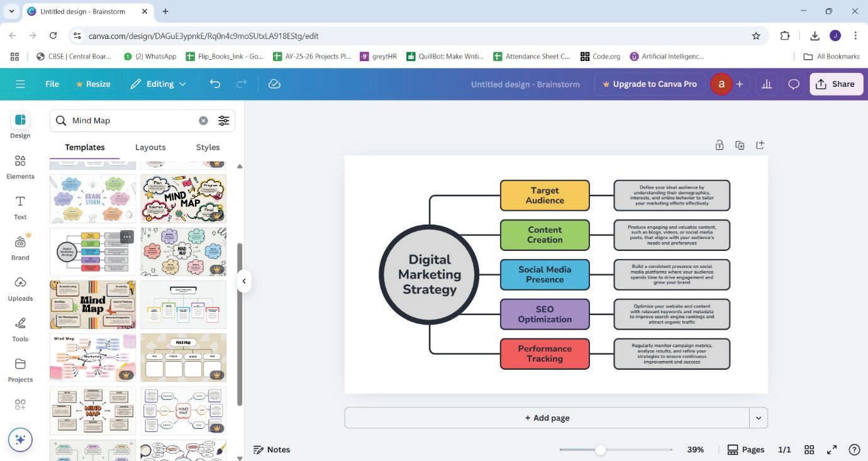Open the File menu
Screen dimensions: 868x461
[52, 84]
